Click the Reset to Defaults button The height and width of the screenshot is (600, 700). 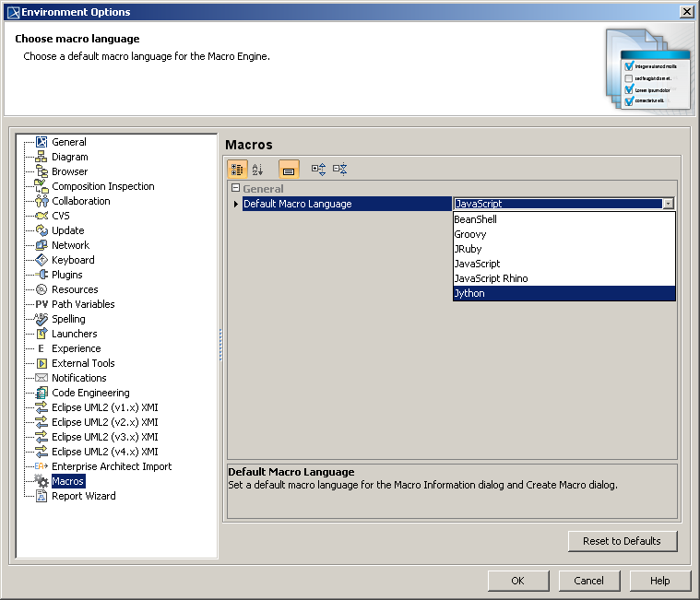(x=621, y=541)
